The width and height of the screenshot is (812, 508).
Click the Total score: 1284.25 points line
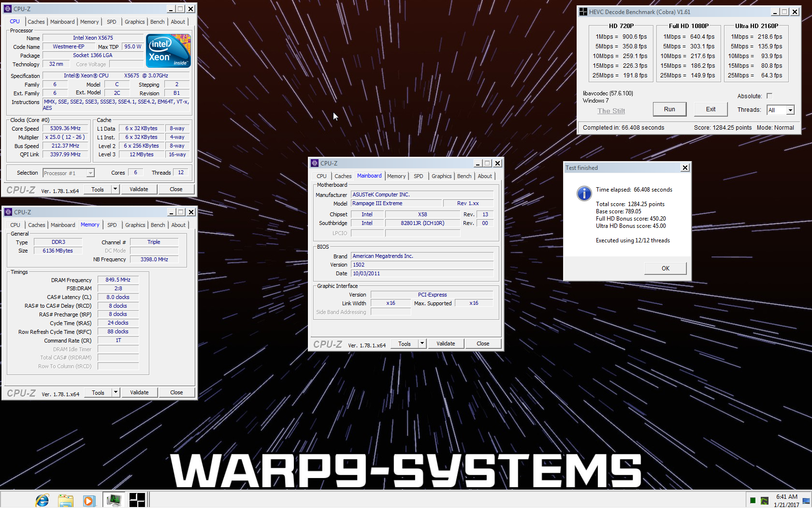tap(630, 204)
